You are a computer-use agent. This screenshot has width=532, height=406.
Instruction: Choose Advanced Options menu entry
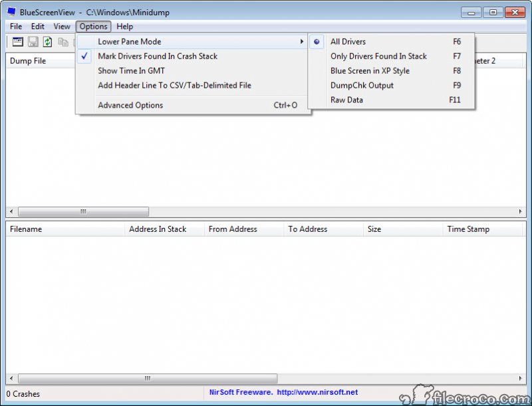192,105
